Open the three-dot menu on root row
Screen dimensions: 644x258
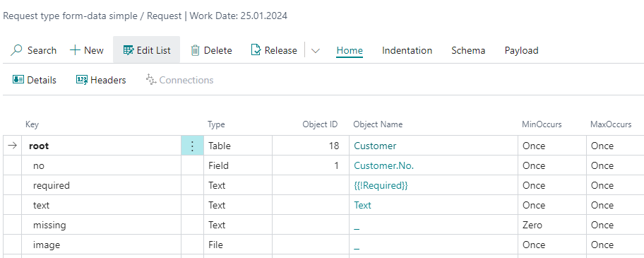coord(192,146)
